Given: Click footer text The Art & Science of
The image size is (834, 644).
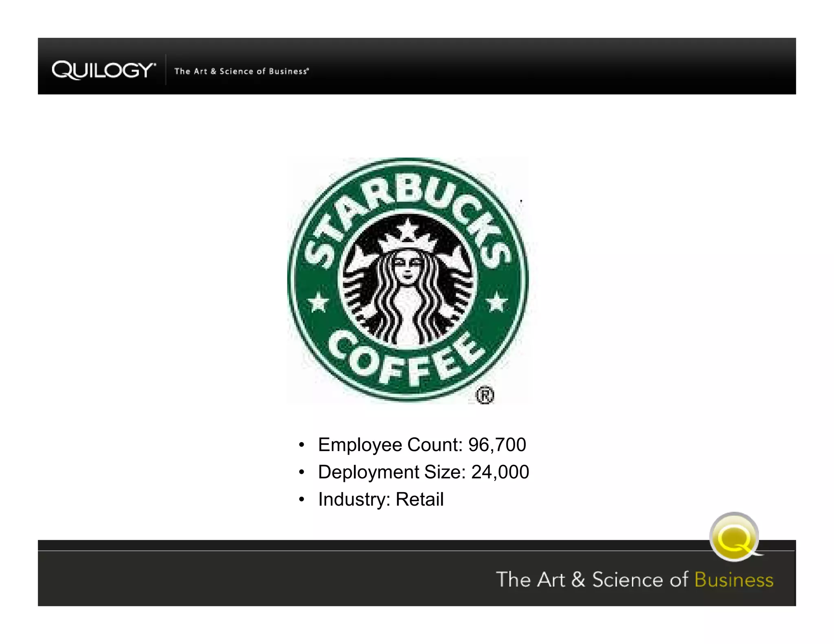Looking at the screenshot, I should coord(591,580).
